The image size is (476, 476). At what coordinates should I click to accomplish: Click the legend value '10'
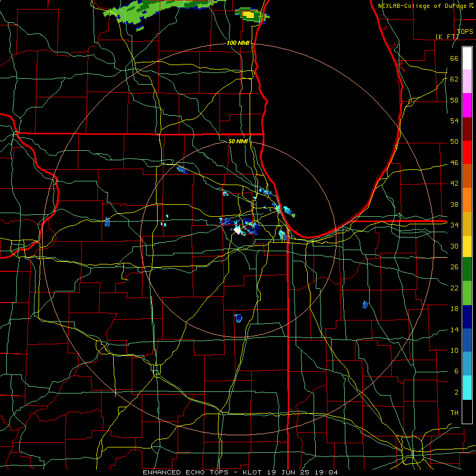454,351
